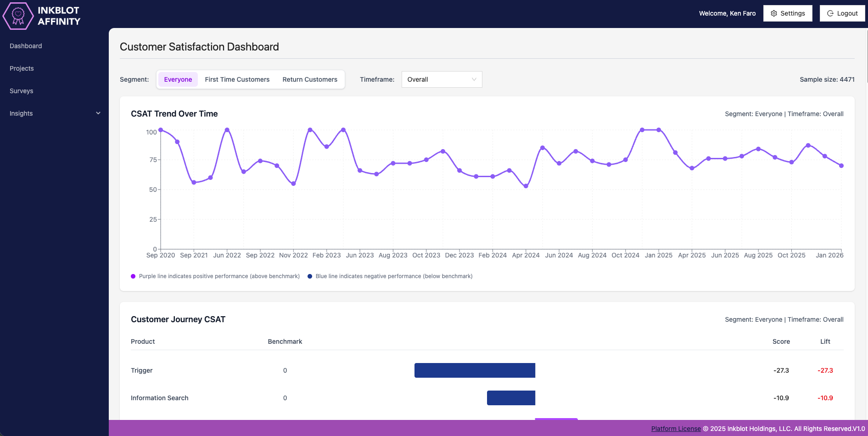Click the Logout button
This screenshot has height=436, width=868.
(x=842, y=13)
